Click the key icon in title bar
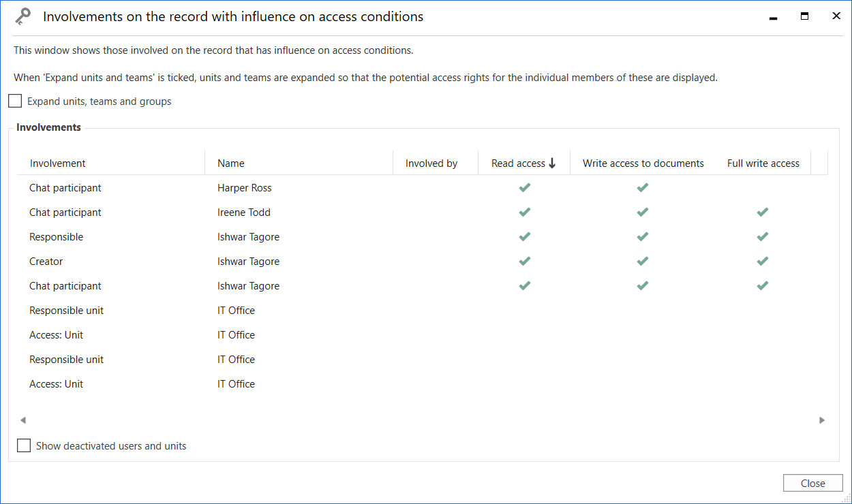The width and height of the screenshot is (852, 504). (x=22, y=17)
